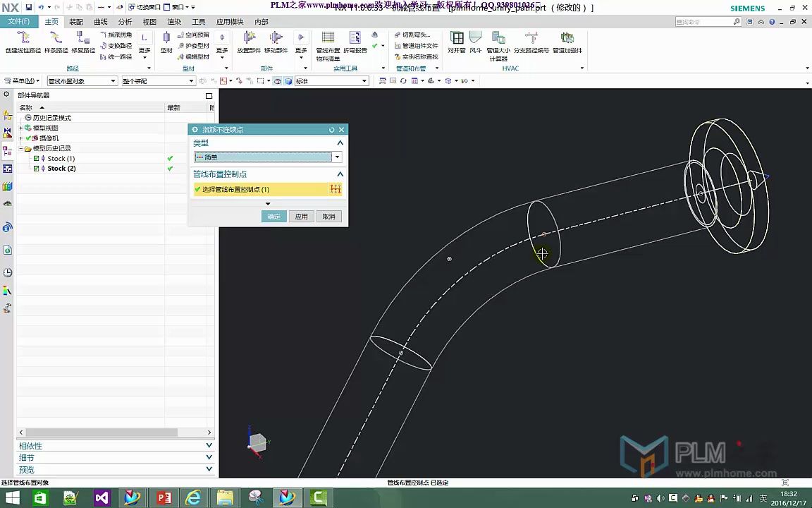
Task: Click 切换窗口 in title bar
Action: pos(144,7)
